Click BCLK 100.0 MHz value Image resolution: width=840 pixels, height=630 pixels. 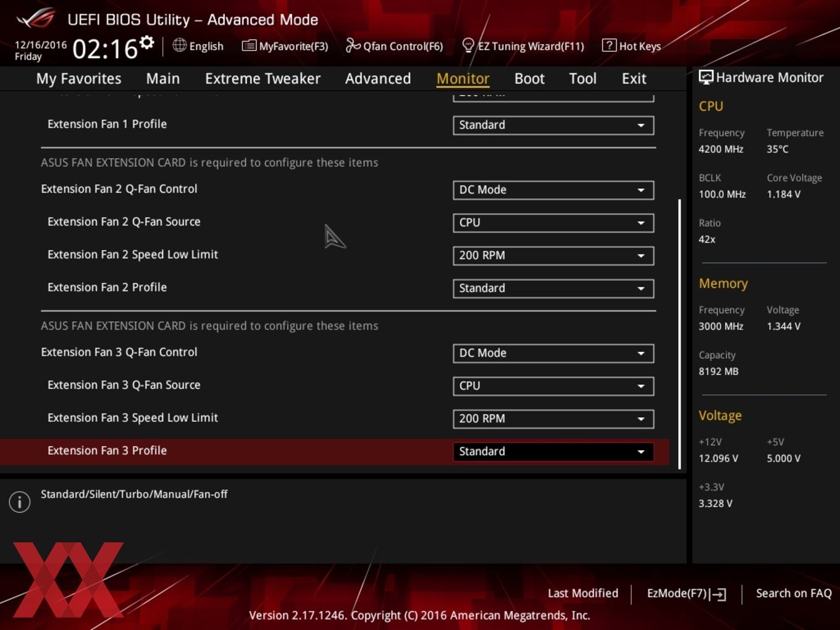tap(722, 194)
